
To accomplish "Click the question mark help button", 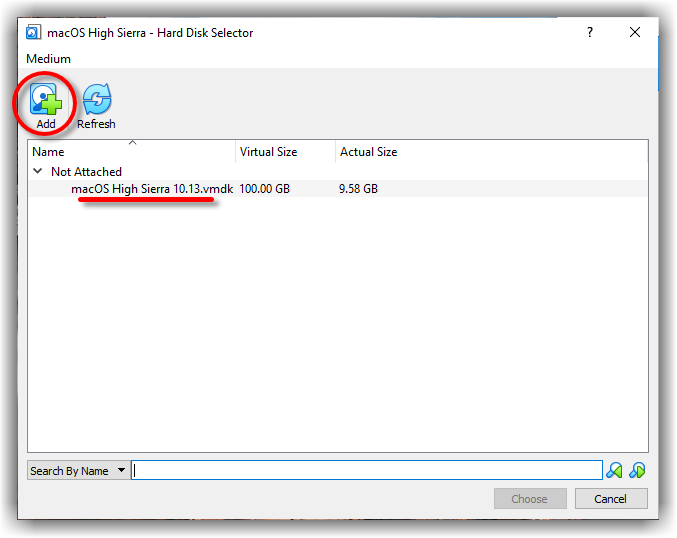I will pos(590,33).
